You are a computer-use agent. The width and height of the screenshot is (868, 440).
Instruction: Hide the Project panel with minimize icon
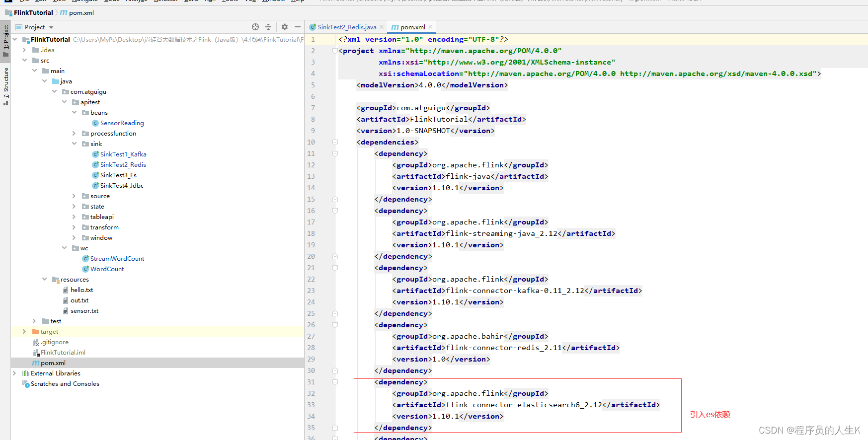(298, 27)
